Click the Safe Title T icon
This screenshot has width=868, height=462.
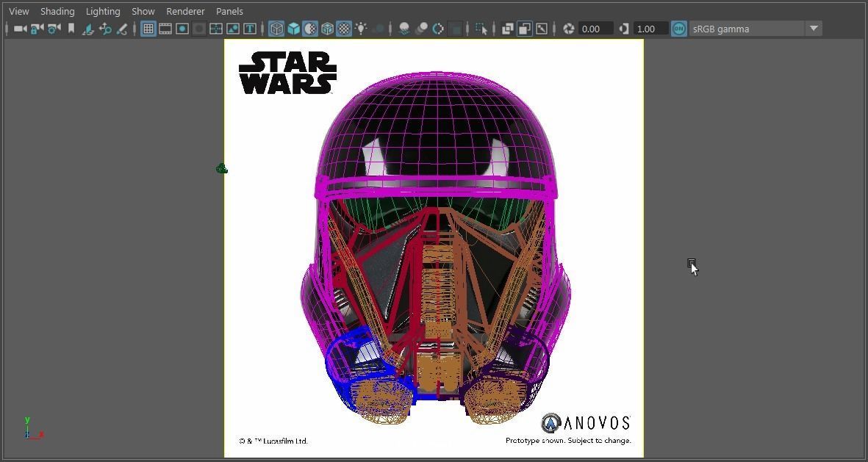(250, 29)
